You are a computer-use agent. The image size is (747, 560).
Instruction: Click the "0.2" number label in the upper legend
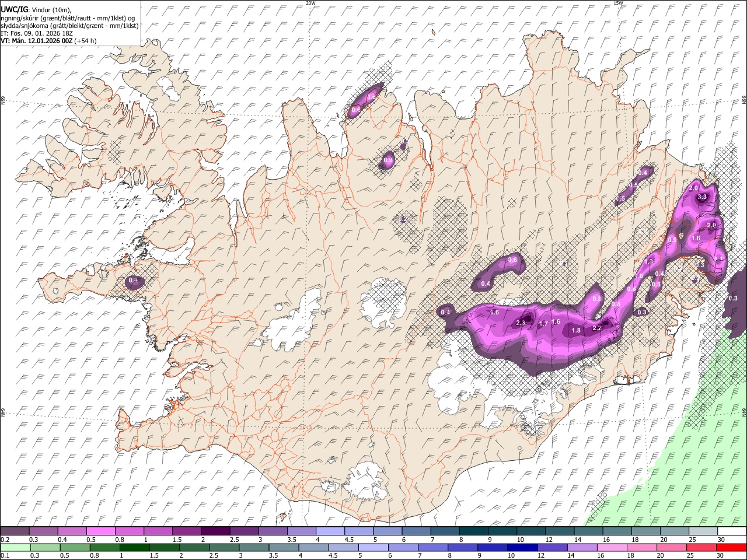point(5,540)
